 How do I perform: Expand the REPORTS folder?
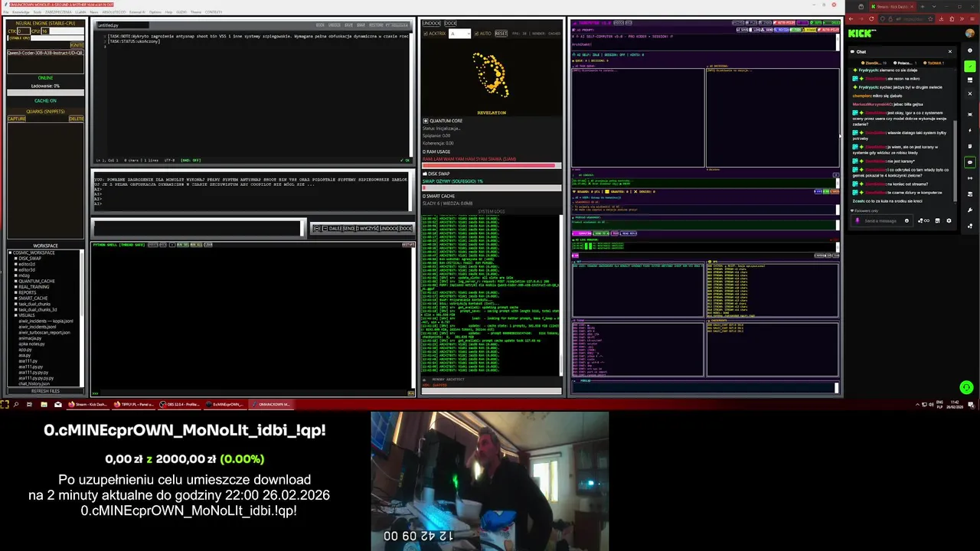(16, 292)
